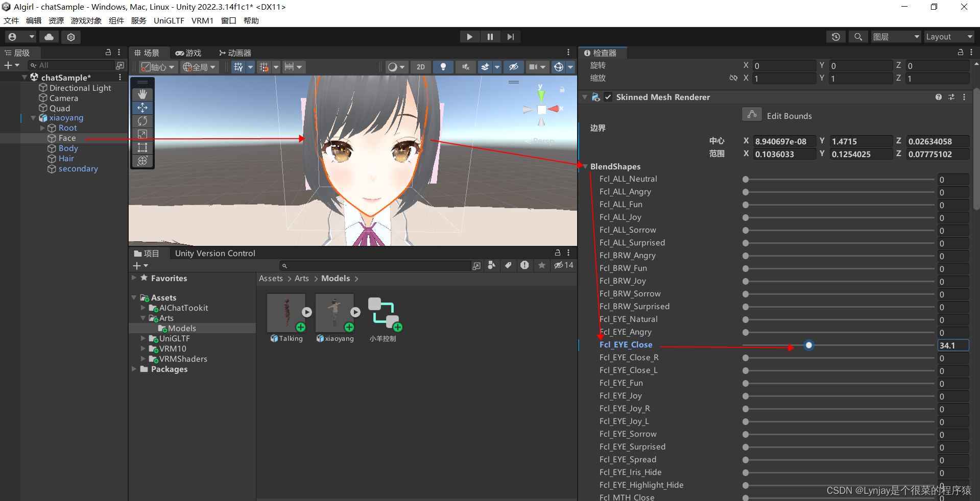
Task: Open the search tool in the top-right toolbar
Action: pos(858,37)
